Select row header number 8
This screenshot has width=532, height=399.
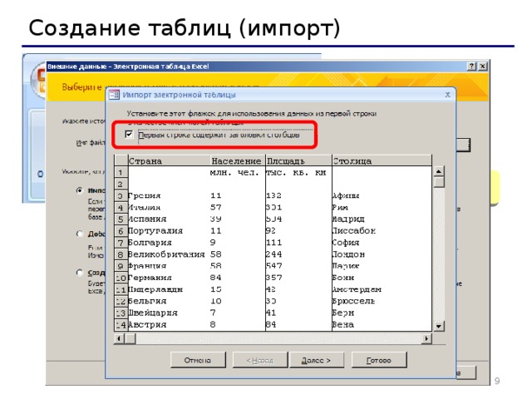point(121,254)
